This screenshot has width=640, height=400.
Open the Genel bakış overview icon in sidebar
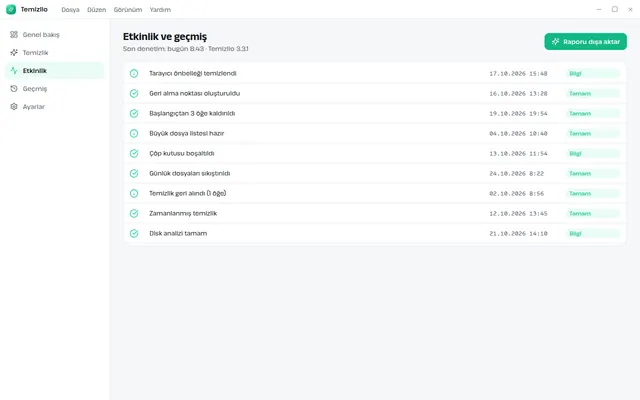pos(14,35)
